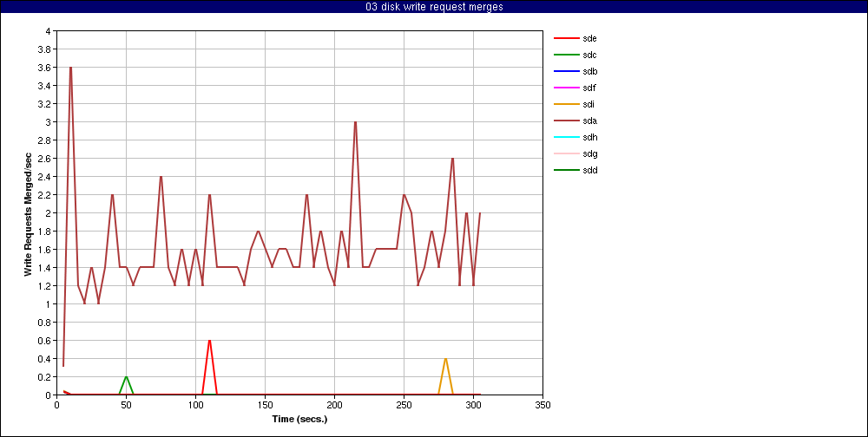Select the sda legend label
Viewport: 868px width, 437px height.
[x=589, y=121]
